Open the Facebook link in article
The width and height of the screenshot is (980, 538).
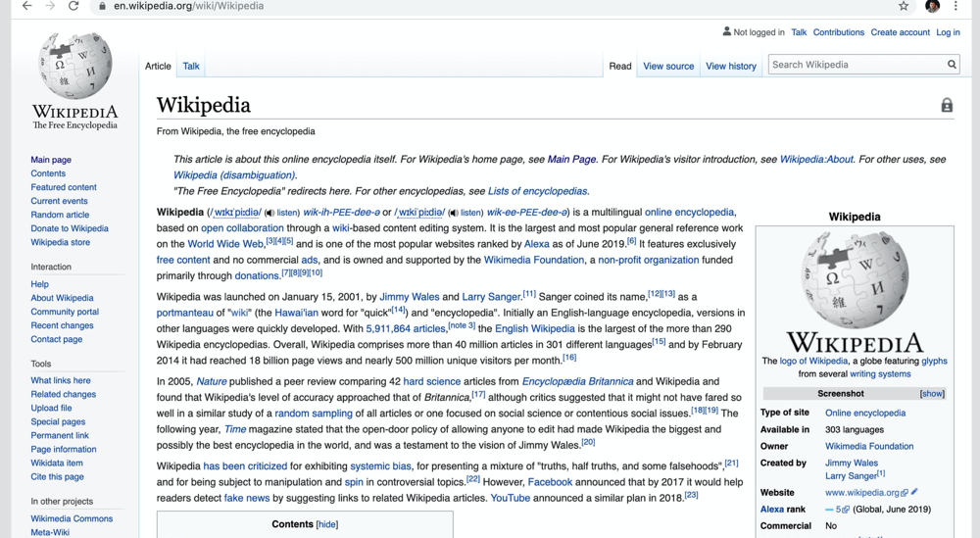tap(550, 482)
